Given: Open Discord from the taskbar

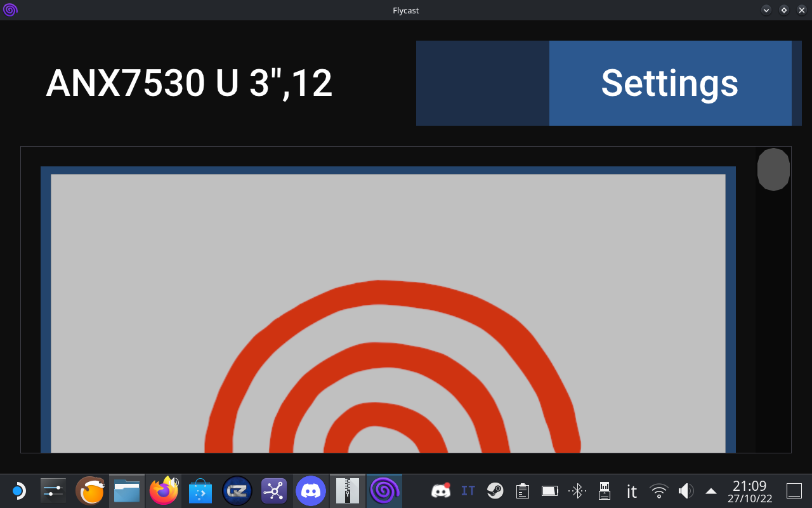Looking at the screenshot, I should [311, 490].
